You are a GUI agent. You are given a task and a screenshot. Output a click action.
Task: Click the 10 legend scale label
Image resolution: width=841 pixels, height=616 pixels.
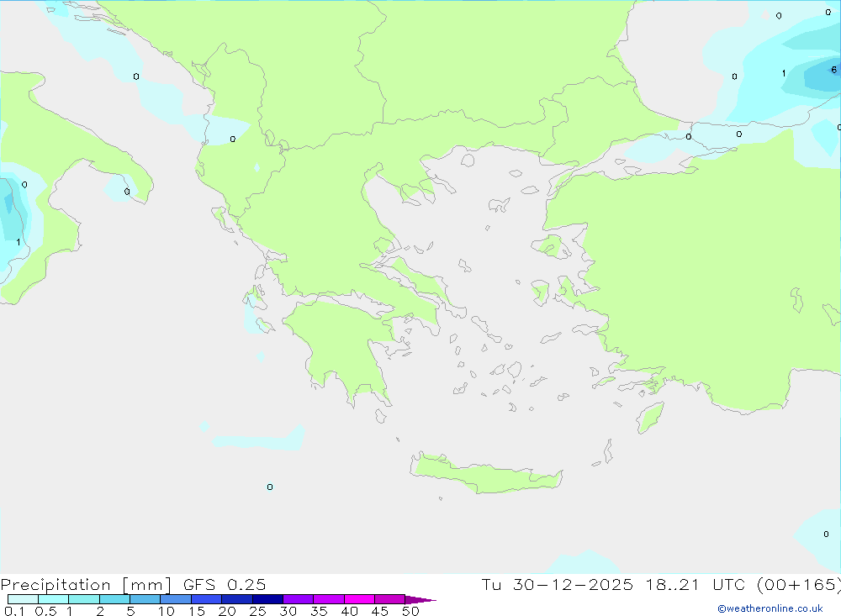pyautogui.click(x=167, y=611)
